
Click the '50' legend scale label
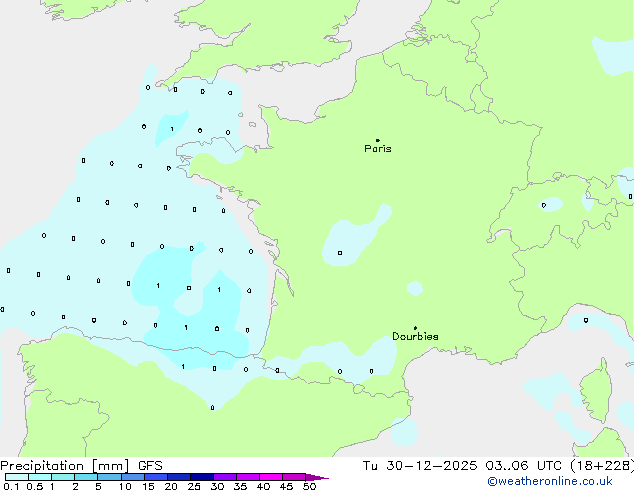[309, 486]
